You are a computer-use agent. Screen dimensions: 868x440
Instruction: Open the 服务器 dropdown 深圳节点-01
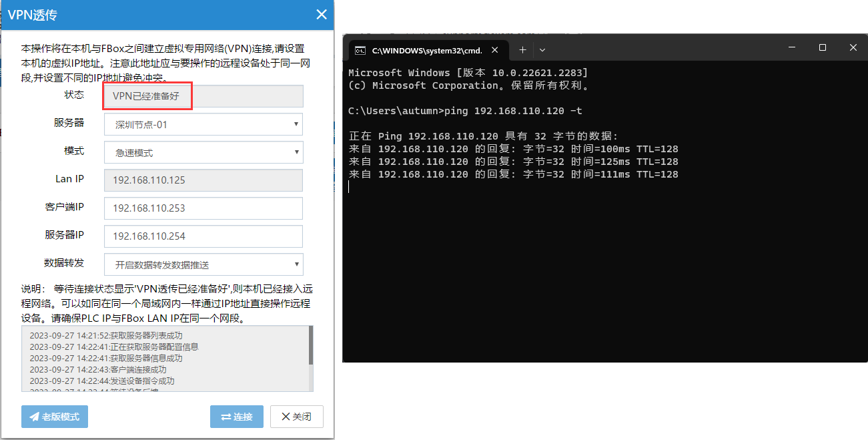pos(203,124)
